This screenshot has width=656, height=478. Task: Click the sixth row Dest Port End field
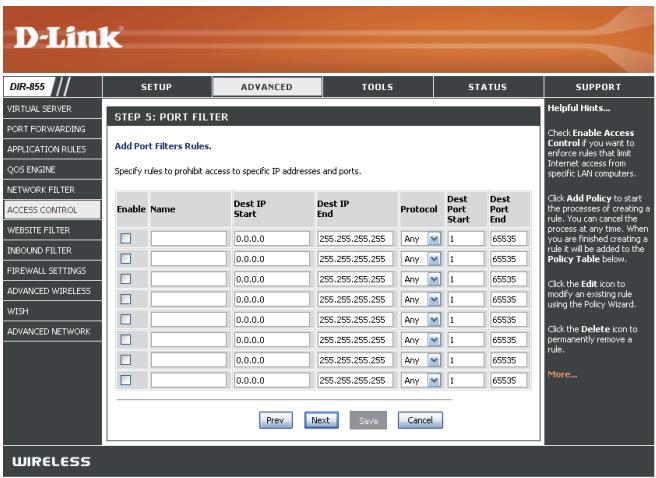(x=509, y=340)
